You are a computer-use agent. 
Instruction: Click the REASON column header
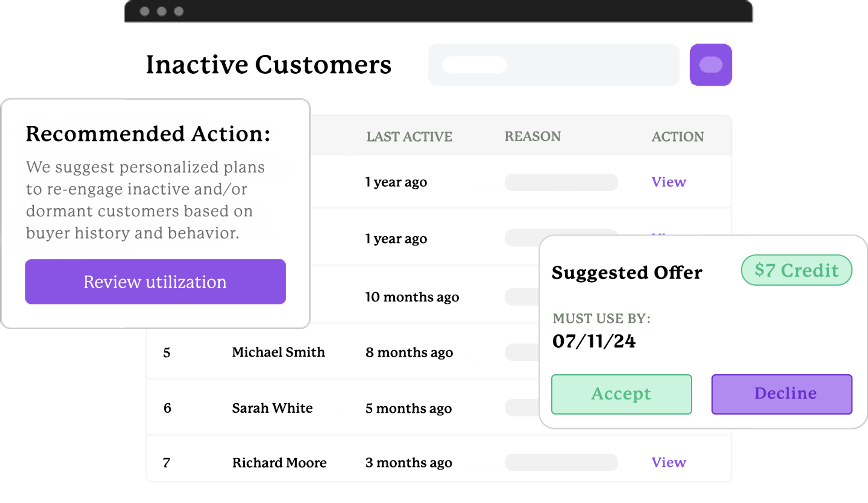point(533,137)
